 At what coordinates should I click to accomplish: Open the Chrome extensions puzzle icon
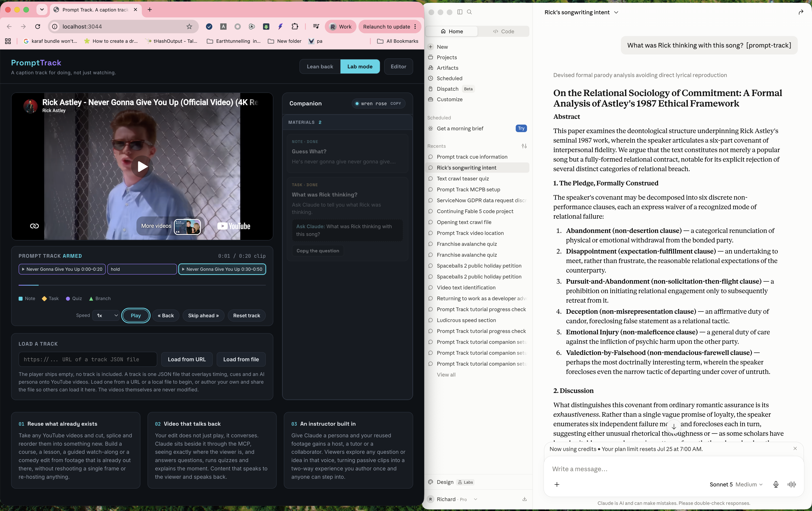tap(295, 27)
